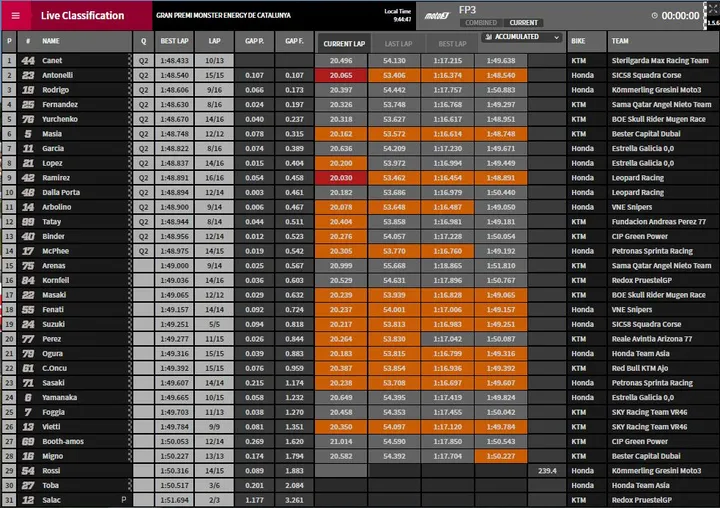Image resolution: width=720 pixels, height=508 pixels.
Task: Click the P pit marker on Salac's row
Action: click(x=124, y=500)
